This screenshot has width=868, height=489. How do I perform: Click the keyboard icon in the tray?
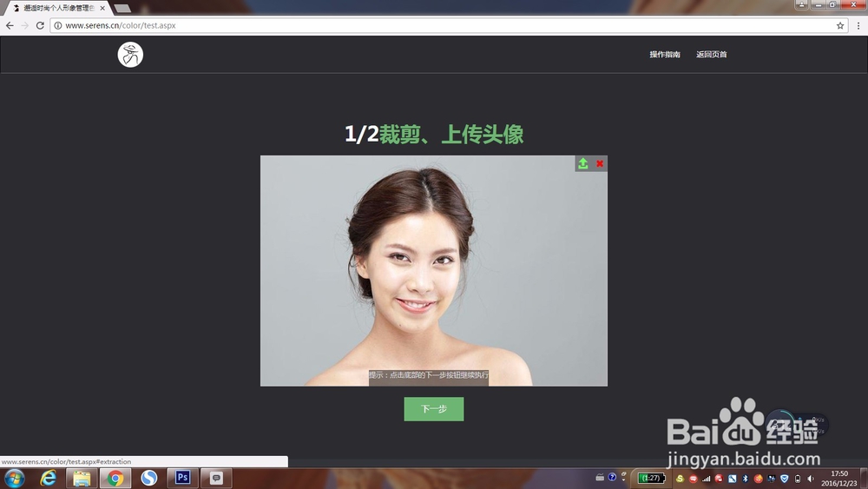tap(600, 477)
